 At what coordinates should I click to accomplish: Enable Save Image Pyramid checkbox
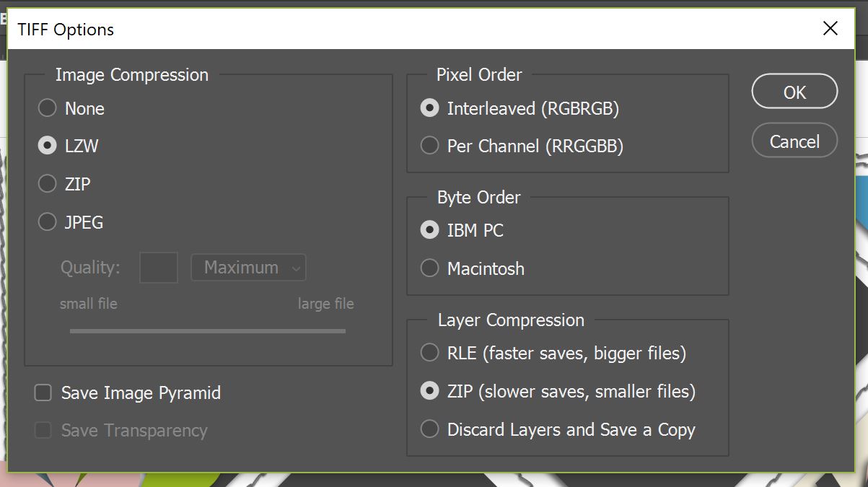43,393
